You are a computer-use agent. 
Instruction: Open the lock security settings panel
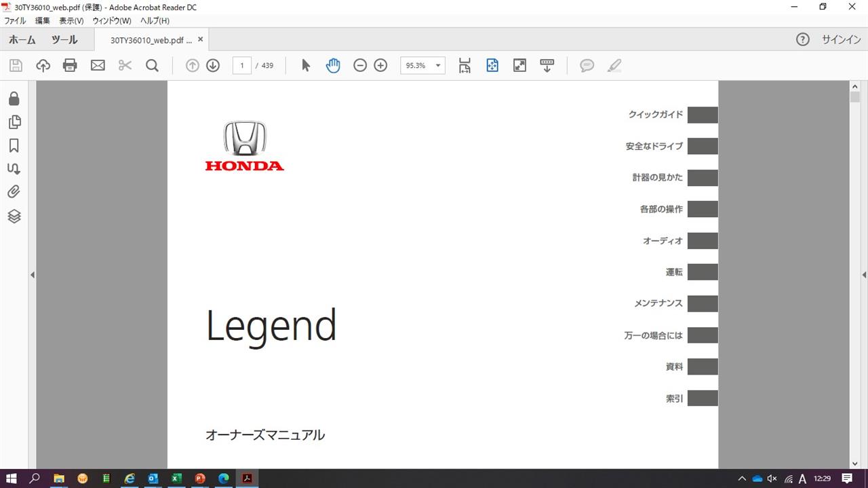pyautogui.click(x=14, y=99)
